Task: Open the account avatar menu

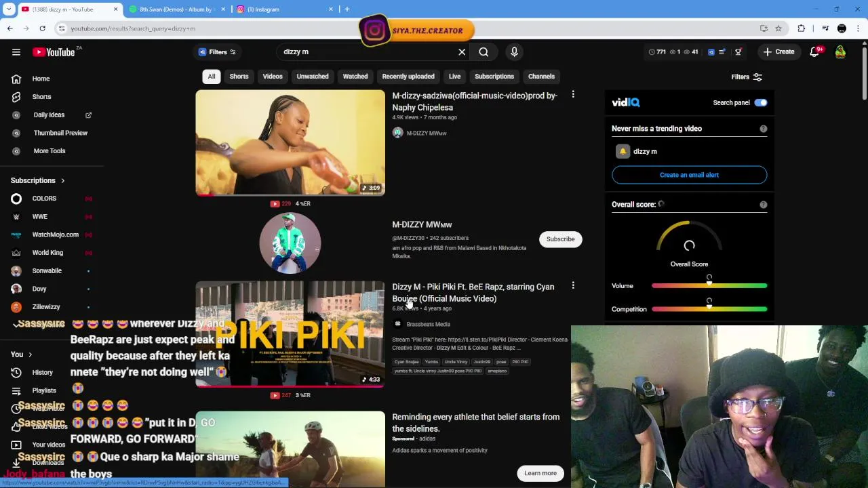Action: [840, 52]
